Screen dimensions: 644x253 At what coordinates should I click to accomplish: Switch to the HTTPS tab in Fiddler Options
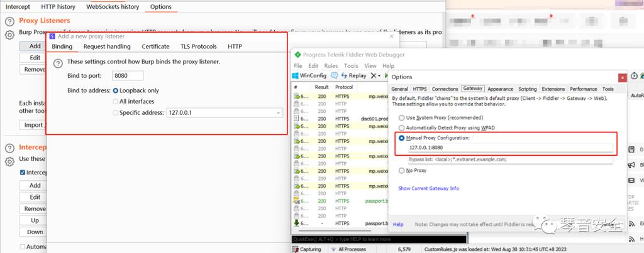tap(419, 89)
